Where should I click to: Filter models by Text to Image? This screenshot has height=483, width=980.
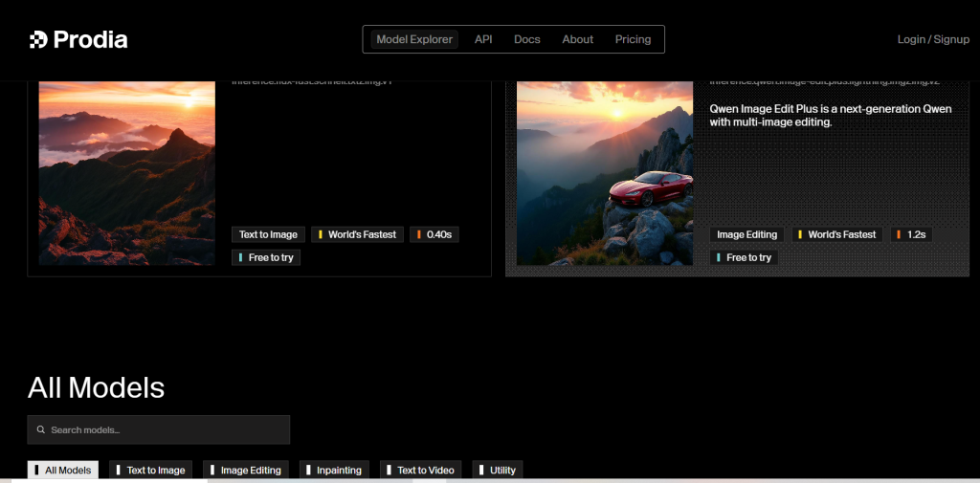point(150,470)
